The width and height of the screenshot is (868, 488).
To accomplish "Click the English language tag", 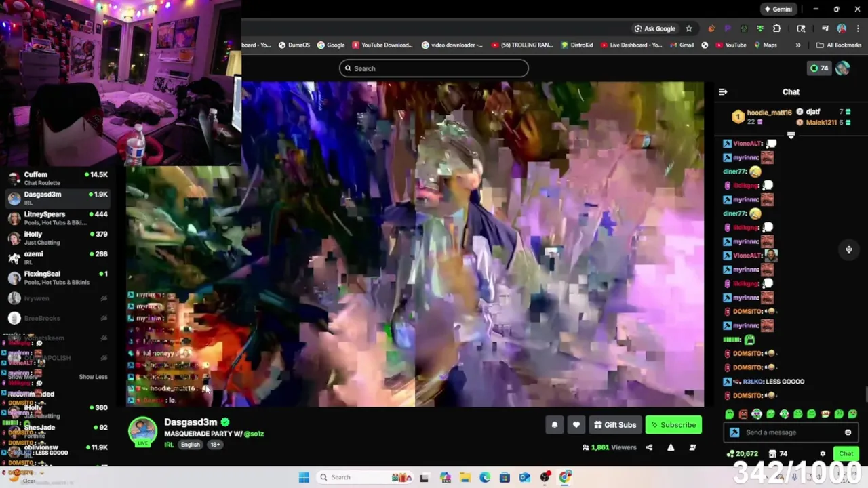I will coord(191,445).
